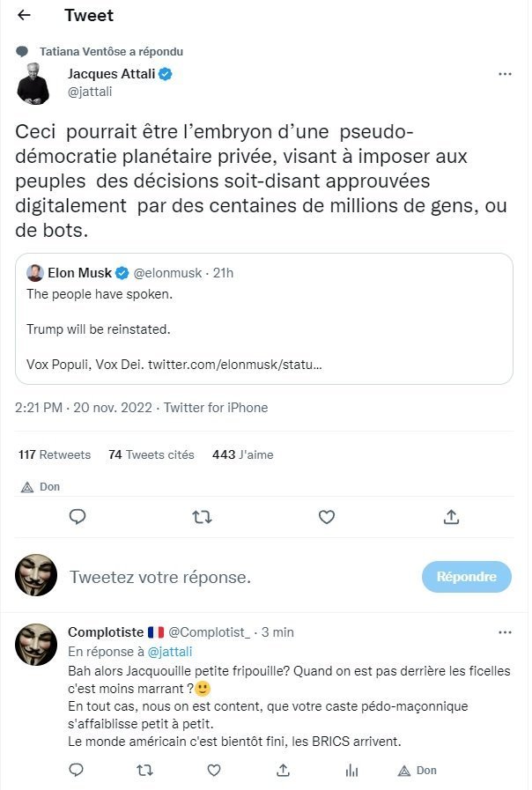Like the main tweet with the heart icon
This screenshot has height=790, width=532.
pos(327,517)
